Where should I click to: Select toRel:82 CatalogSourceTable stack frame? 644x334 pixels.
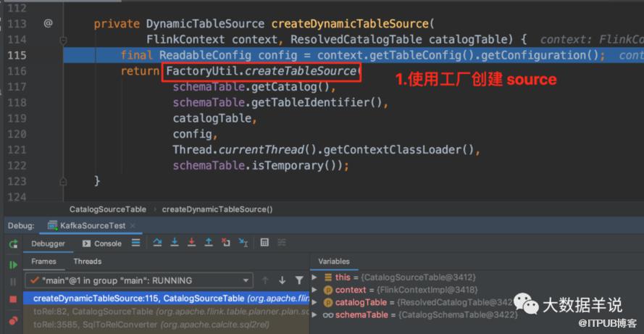166,312
